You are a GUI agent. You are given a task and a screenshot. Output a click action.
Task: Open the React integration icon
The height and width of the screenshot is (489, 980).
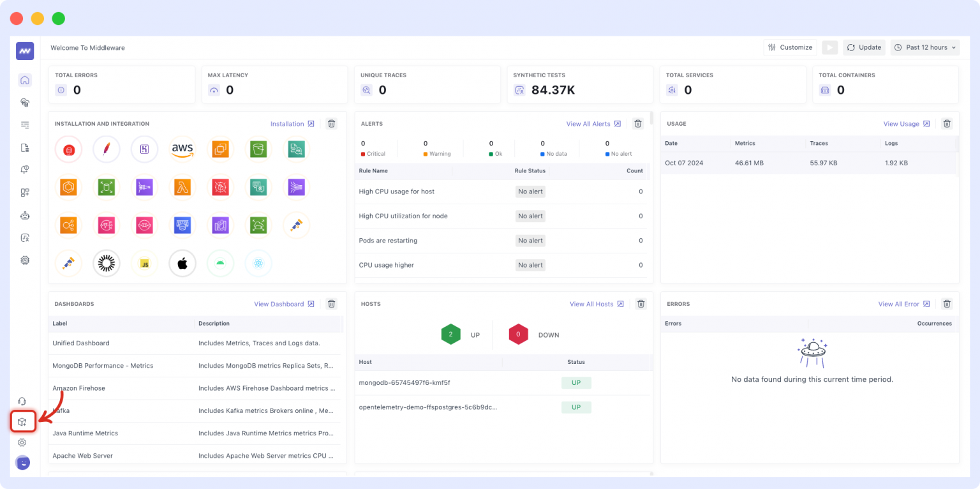(x=258, y=263)
